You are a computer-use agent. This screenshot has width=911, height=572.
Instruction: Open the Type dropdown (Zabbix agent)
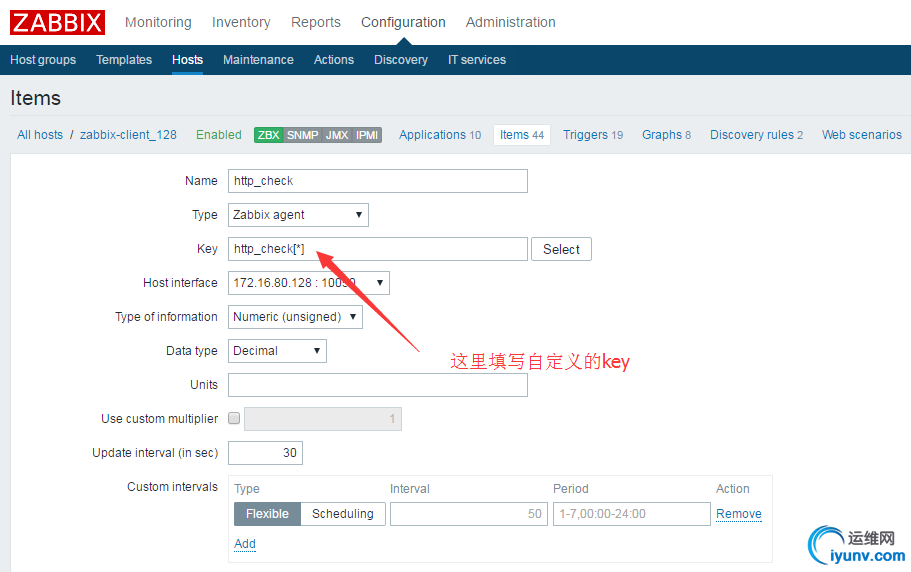pos(298,215)
